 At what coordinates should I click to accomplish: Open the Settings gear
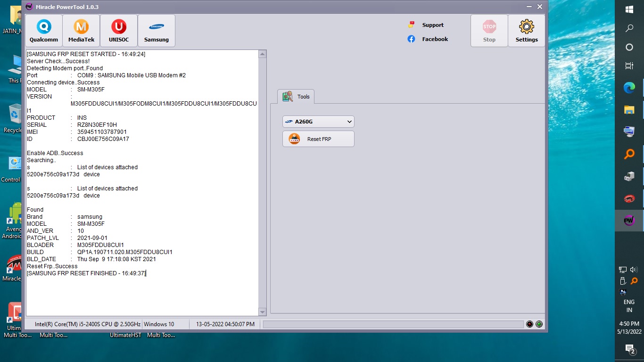pyautogui.click(x=527, y=31)
